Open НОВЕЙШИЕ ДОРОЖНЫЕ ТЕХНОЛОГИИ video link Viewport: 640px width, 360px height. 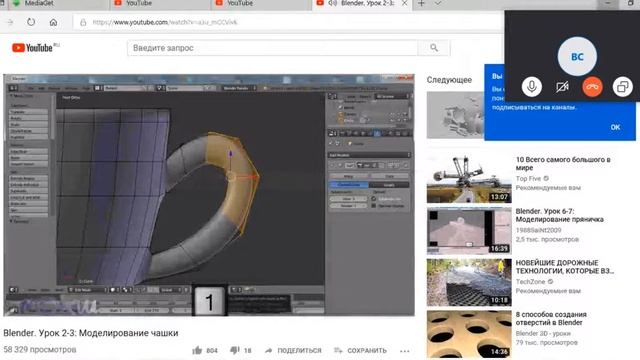564,267
